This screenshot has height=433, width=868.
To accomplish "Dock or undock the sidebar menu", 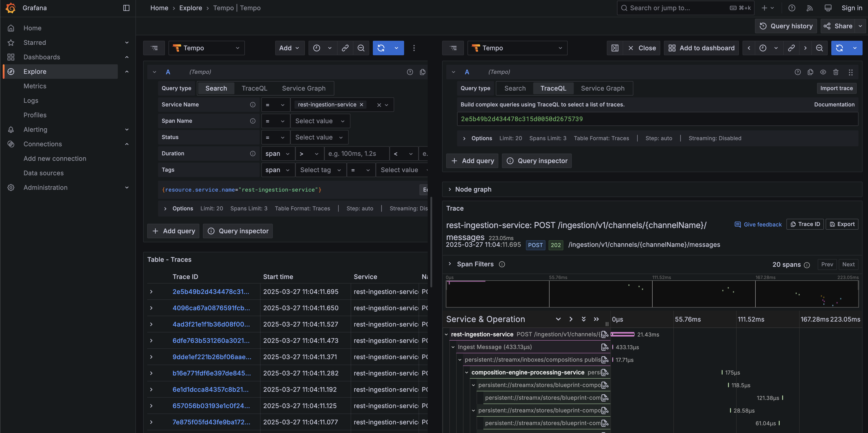I will [126, 8].
